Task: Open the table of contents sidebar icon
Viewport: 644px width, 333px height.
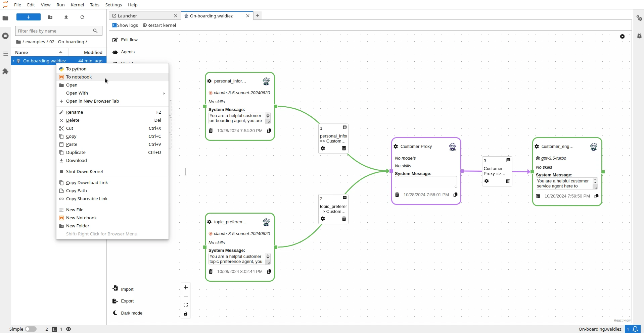Action: pyautogui.click(x=5, y=54)
